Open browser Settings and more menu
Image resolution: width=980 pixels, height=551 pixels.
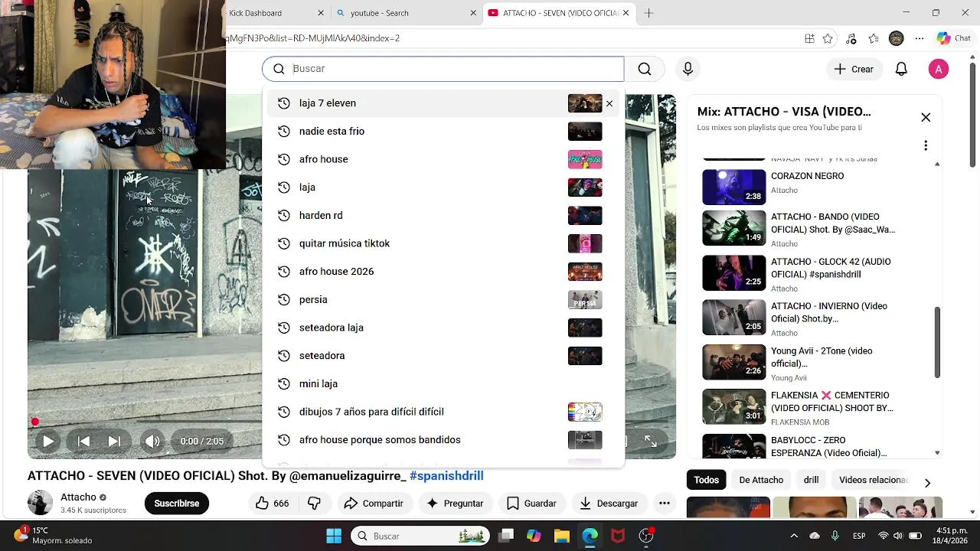[920, 38]
